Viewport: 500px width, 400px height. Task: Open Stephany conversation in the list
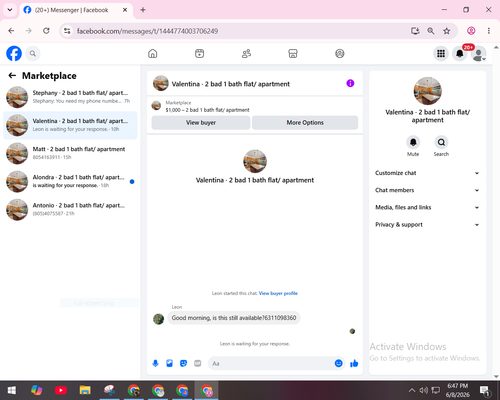(x=70, y=97)
